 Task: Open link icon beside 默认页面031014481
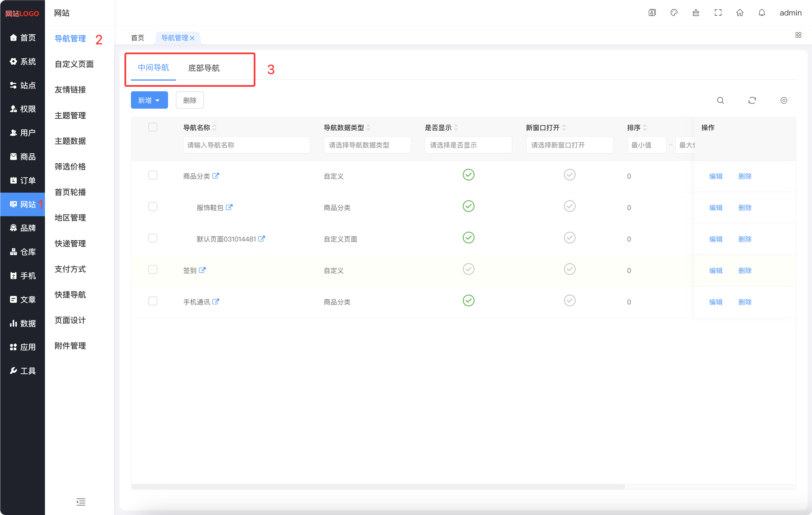(262, 239)
